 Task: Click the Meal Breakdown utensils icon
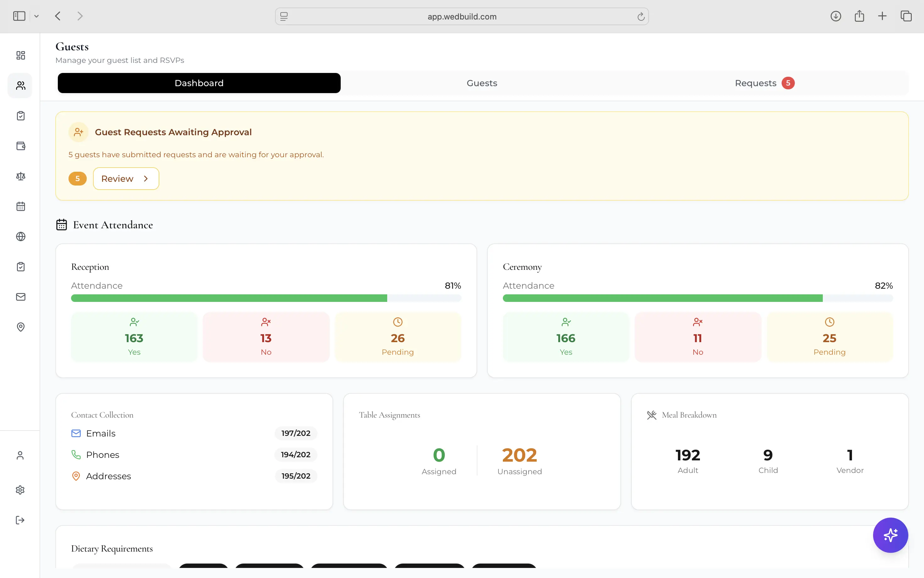[652, 415]
